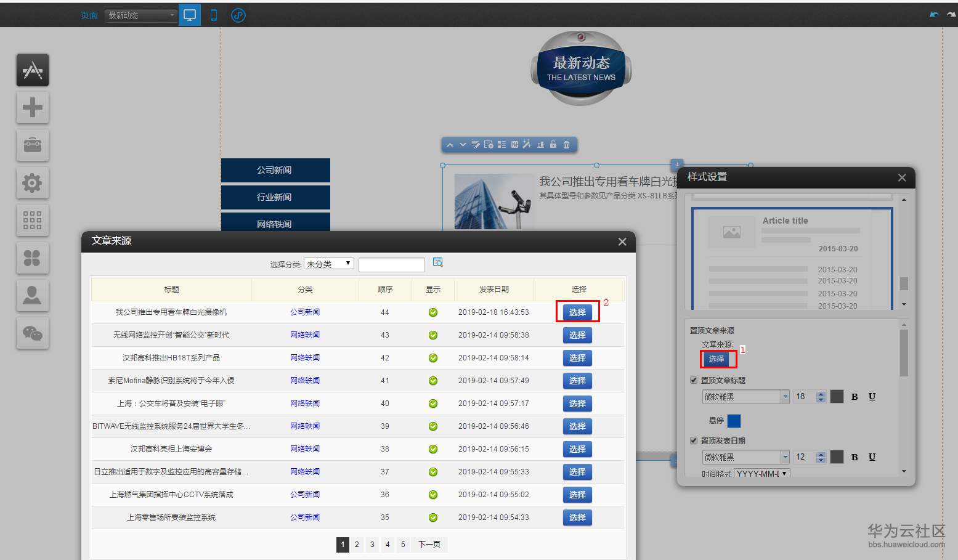The width and height of the screenshot is (958, 560).
Task: Select the article 上海零售场所要装监控系统
Action: [x=577, y=517]
